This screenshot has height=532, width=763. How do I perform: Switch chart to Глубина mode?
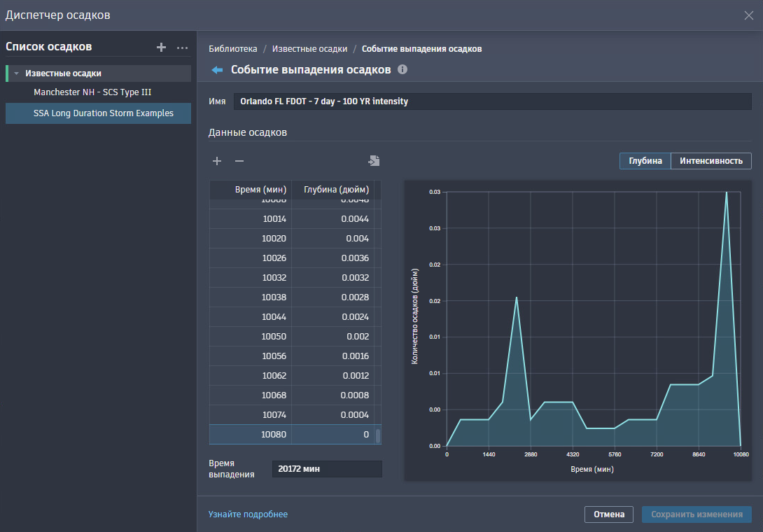[x=645, y=161]
